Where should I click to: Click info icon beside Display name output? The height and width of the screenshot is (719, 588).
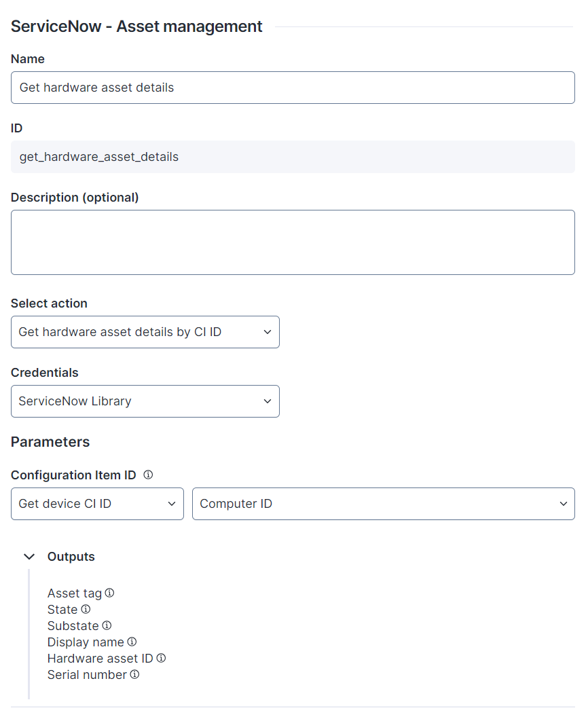tap(132, 642)
